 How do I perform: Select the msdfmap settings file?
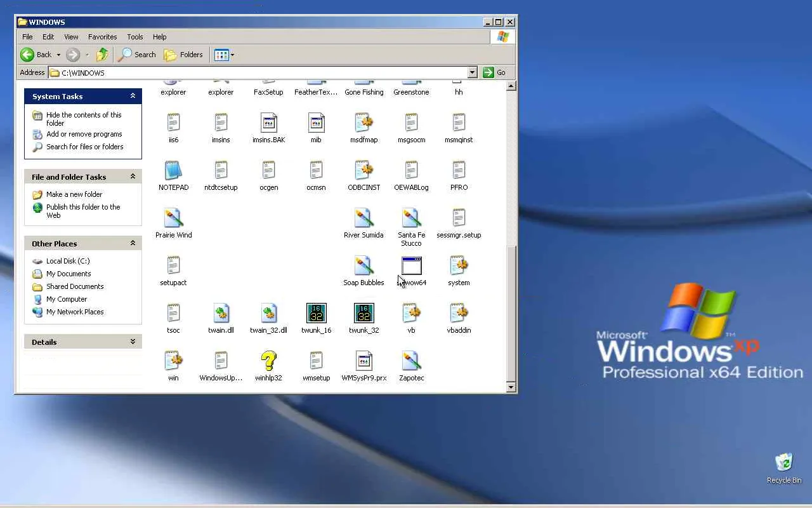363,123
